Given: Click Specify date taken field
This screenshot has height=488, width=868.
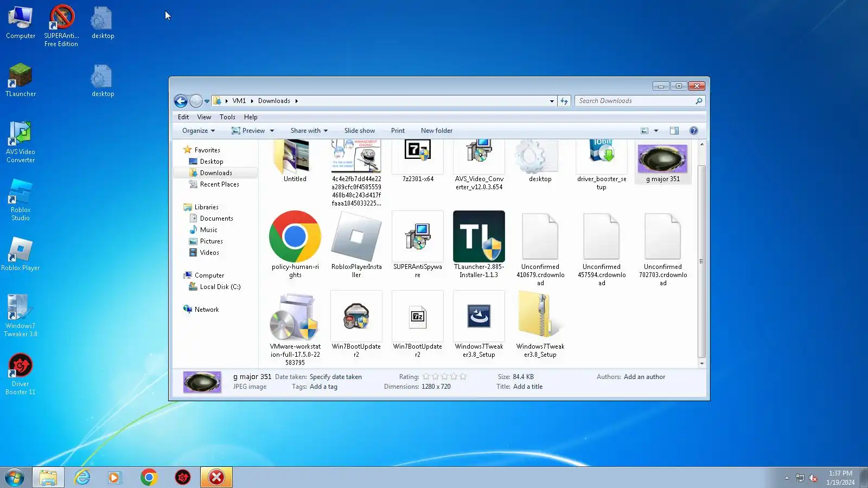Looking at the screenshot, I should coord(335,377).
